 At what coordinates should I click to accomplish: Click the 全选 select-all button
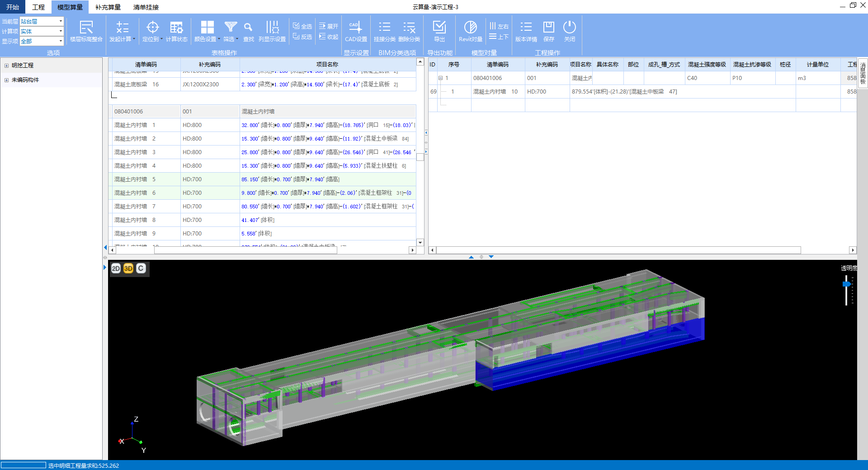[x=302, y=26]
